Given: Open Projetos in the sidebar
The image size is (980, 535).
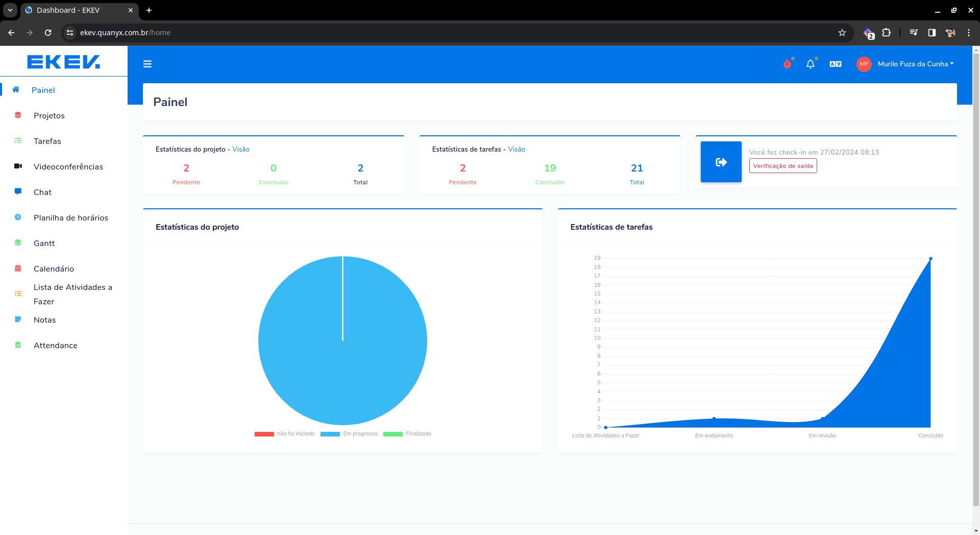Looking at the screenshot, I should tap(49, 116).
